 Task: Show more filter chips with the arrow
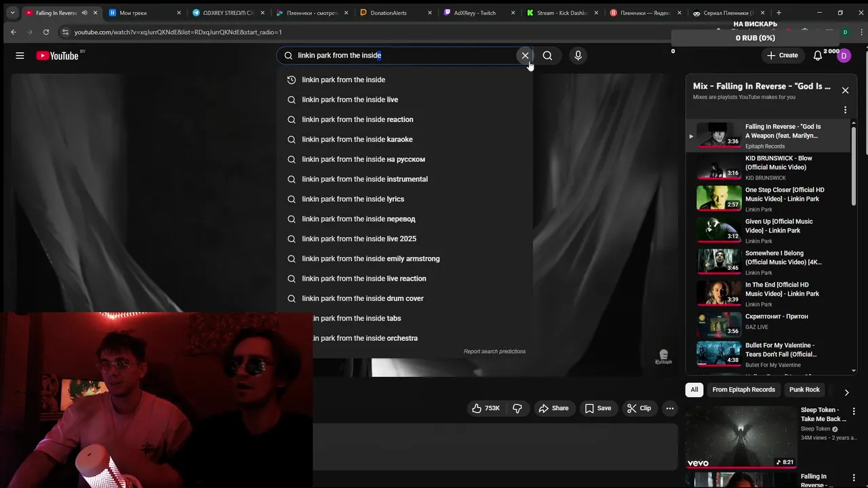[x=846, y=392]
